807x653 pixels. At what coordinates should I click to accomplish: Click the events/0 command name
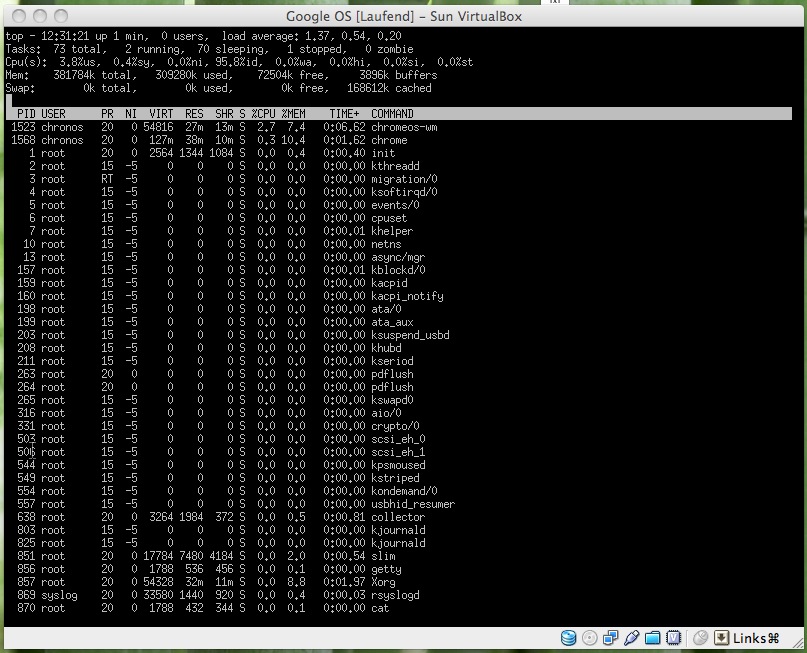395,205
